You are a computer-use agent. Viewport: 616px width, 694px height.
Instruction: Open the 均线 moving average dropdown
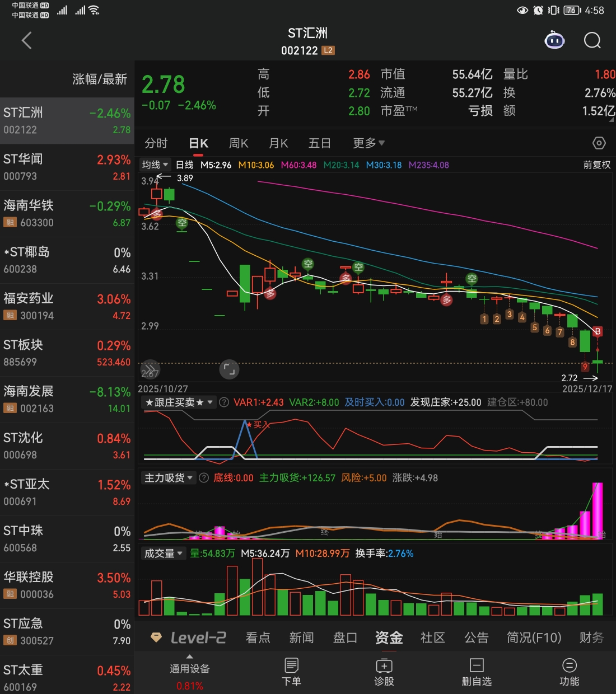(x=155, y=165)
